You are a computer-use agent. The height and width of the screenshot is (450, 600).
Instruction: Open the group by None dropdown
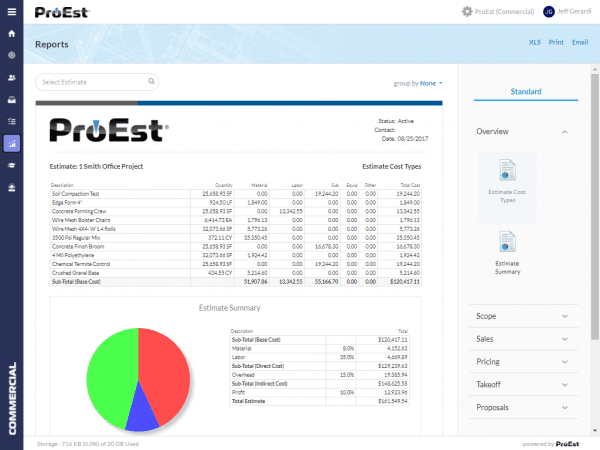[x=418, y=83]
